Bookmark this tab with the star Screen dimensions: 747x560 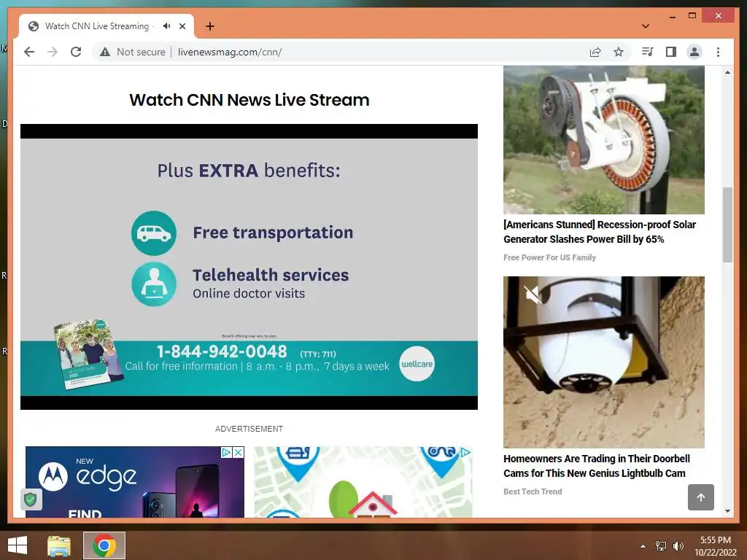pos(619,52)
